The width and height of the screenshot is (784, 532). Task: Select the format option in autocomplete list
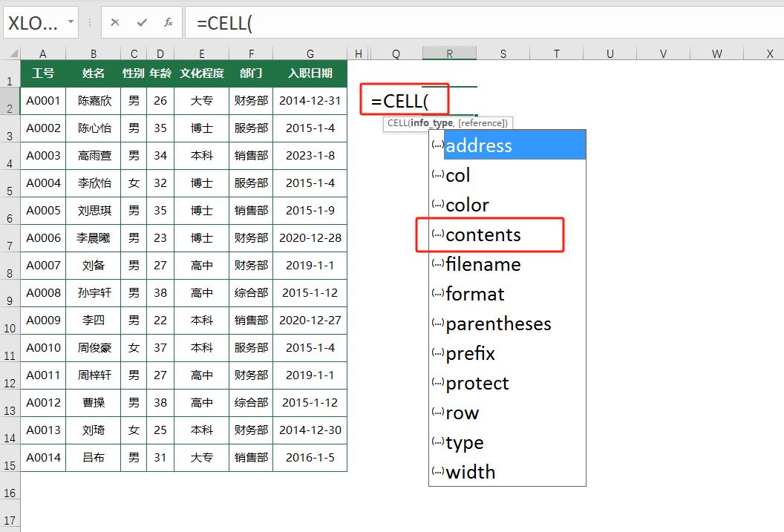(508, 294)
